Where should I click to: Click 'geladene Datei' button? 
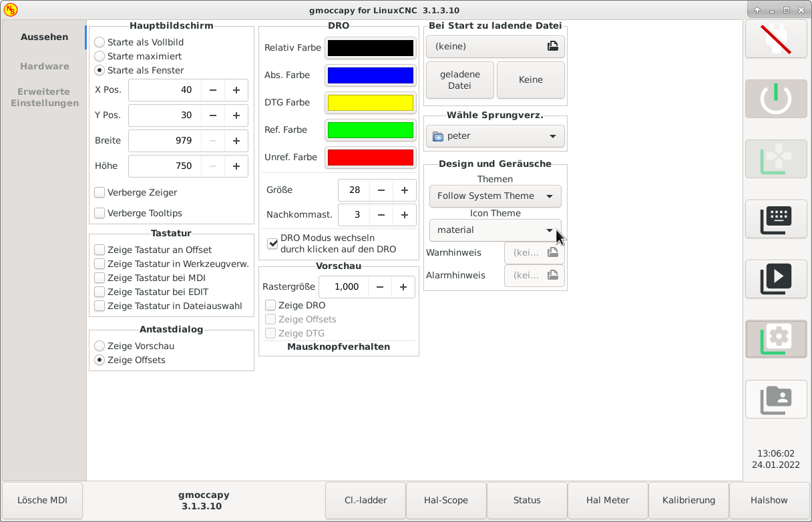[460, 80]
